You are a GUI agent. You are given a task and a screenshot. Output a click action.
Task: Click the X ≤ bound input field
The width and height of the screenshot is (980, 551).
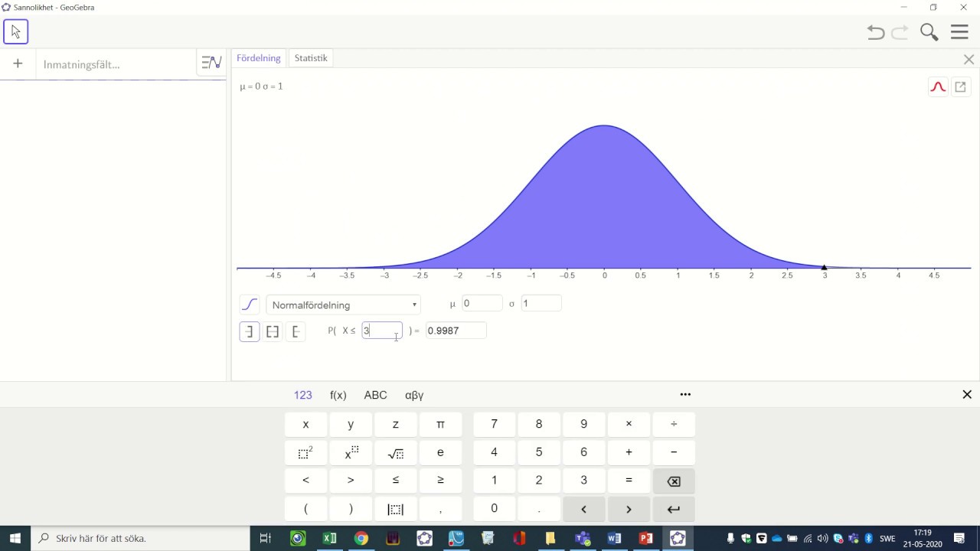[x=382, y=331]
